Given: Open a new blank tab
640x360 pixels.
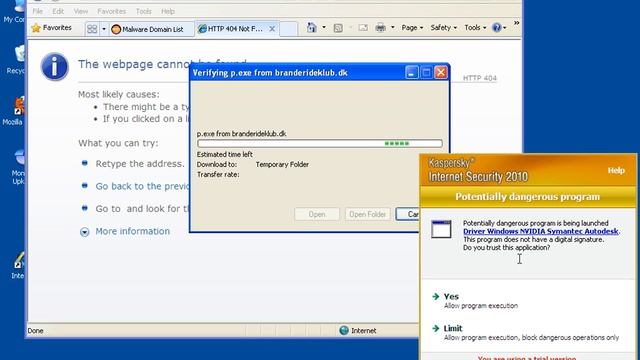Looking at the screenshot, I should [289, 29].
